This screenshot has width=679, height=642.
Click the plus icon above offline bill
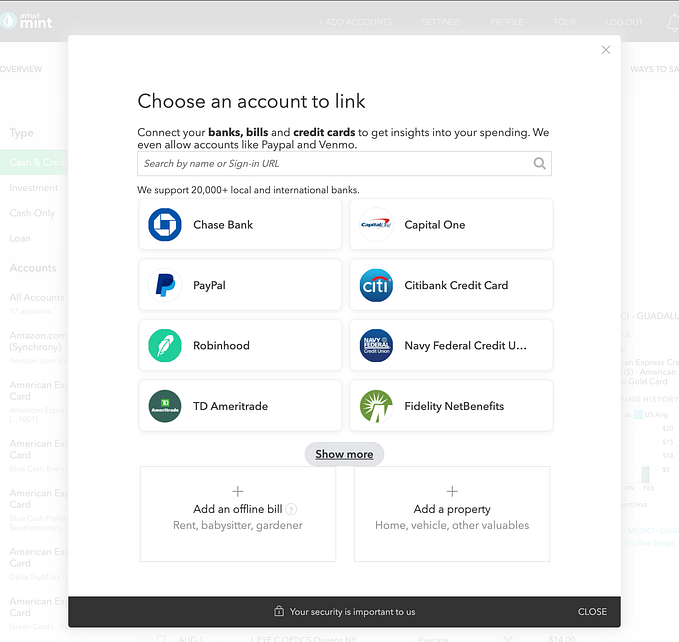point(238,491)
